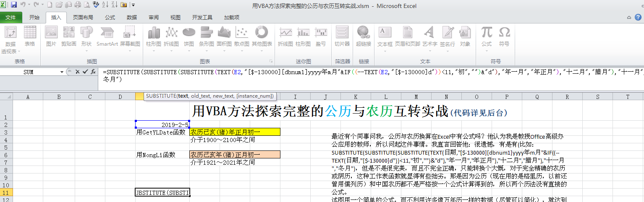Launch the 图表 group dialog launcher

click(x=271, y=61)
